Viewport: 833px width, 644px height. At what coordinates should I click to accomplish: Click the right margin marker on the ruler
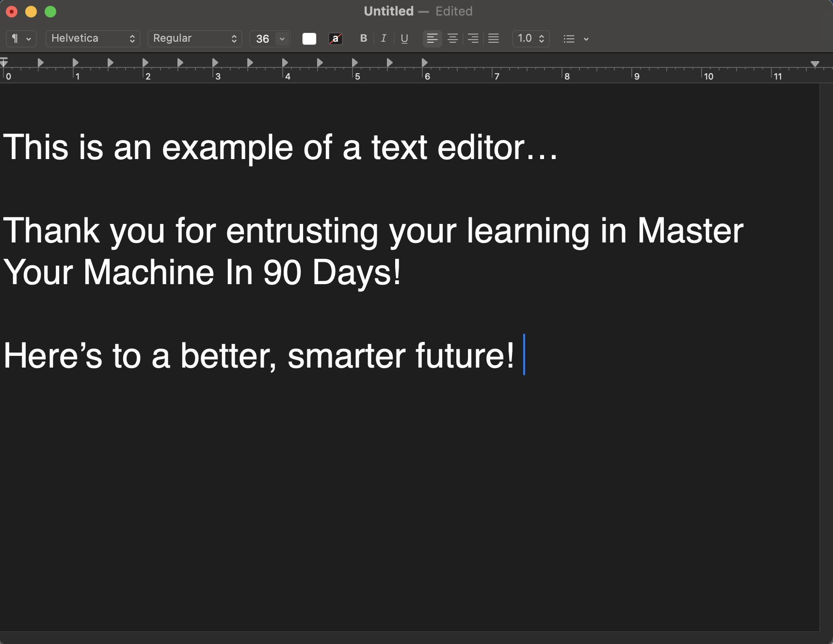pos(816,63)
